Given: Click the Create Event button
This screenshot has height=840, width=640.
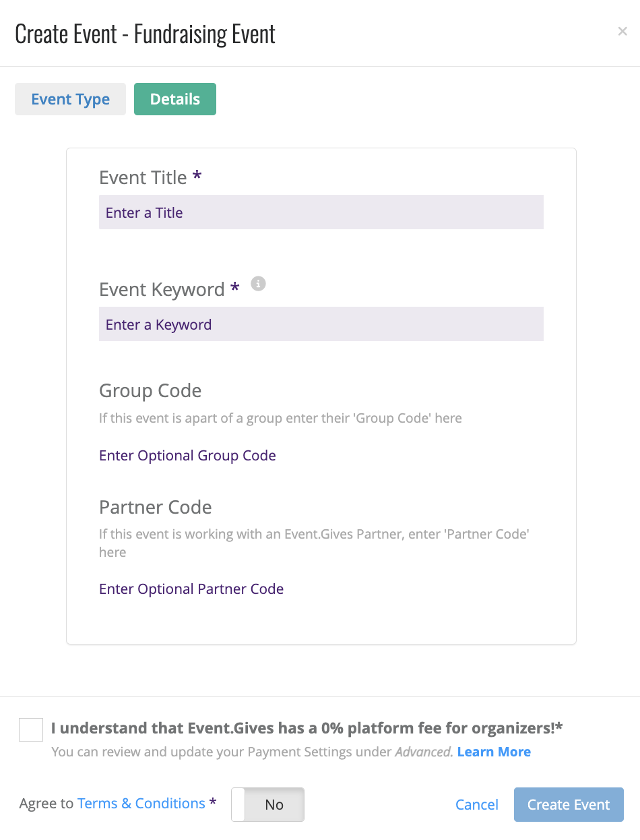Looking at the screenshot, I should 569,804.
